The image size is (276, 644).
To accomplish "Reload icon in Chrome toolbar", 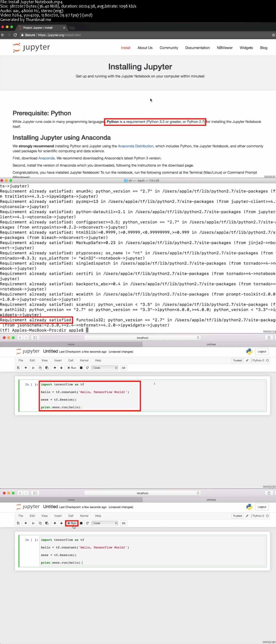I will click(x=15, y=35).
